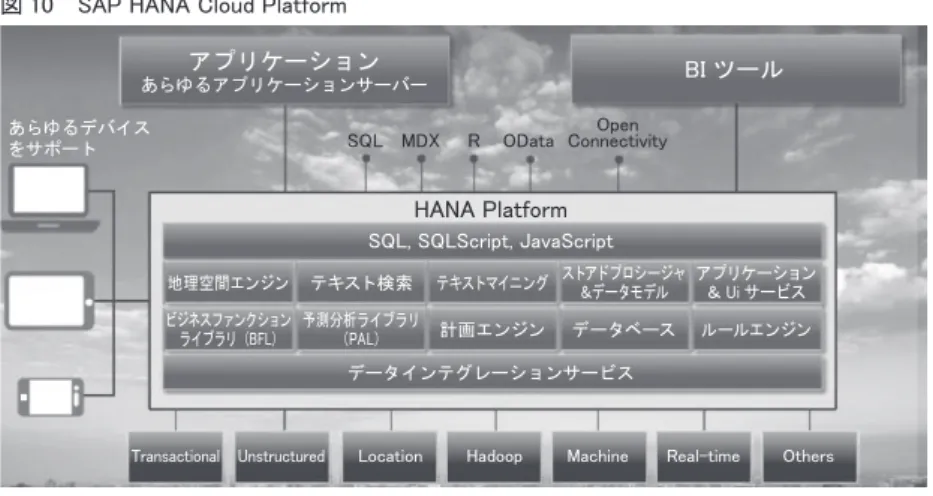Click the Hadoop data source box

494,456
